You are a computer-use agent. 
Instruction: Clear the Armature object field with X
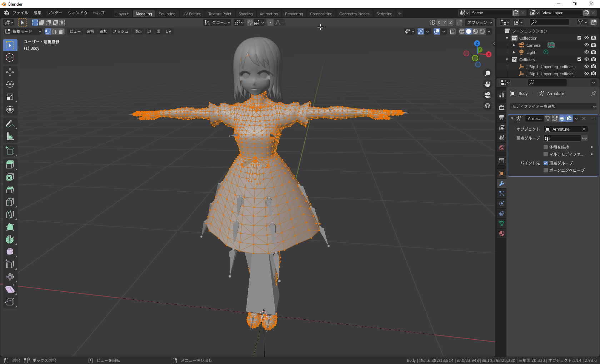point(585,129)
